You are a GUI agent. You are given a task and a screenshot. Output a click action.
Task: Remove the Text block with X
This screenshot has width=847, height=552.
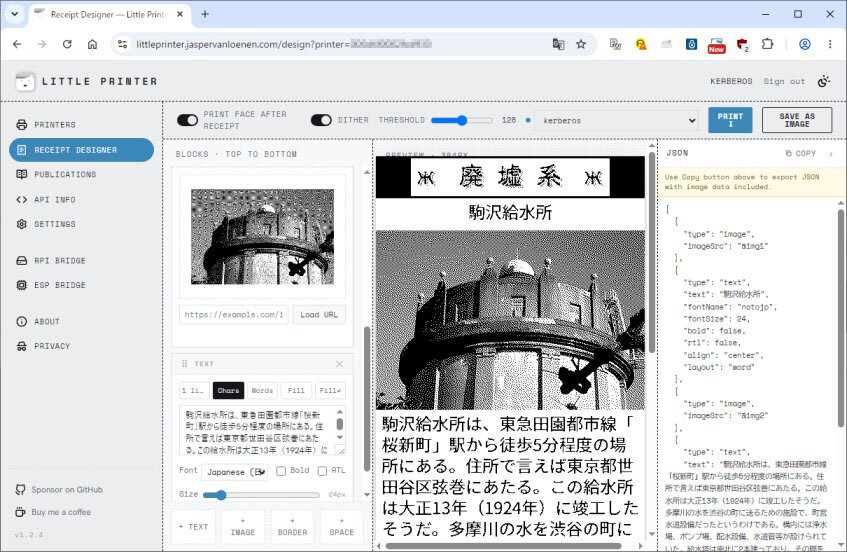(x=339, y=364)
